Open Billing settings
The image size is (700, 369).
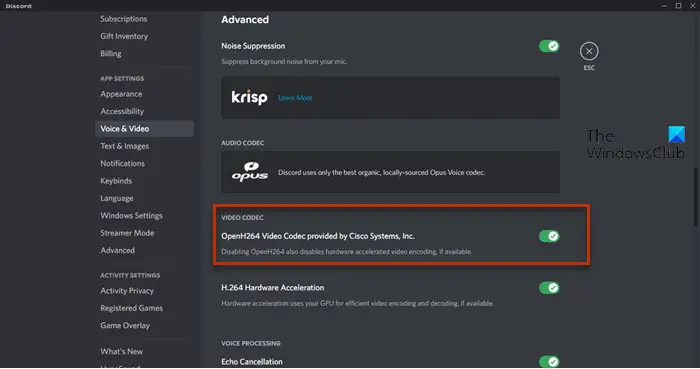(111, 54)
